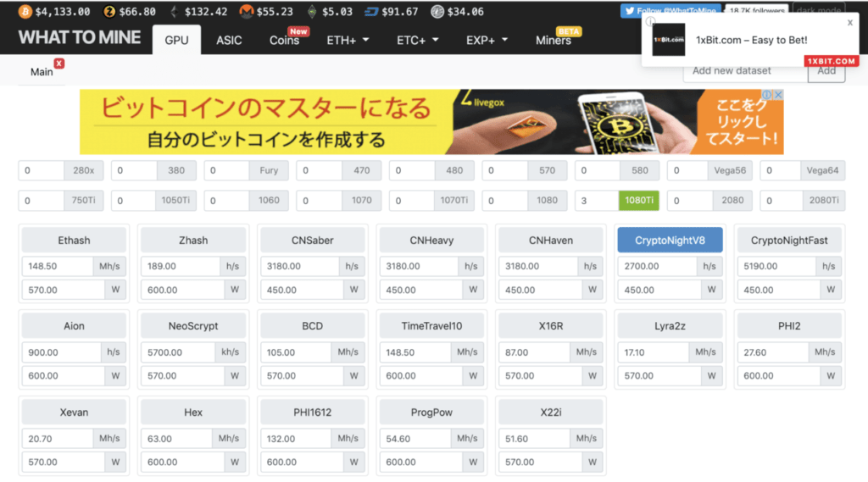This screenshot has height=482, width=868.
Task: Click the Bitcoin price ticker icon
Action: (25, 12)
